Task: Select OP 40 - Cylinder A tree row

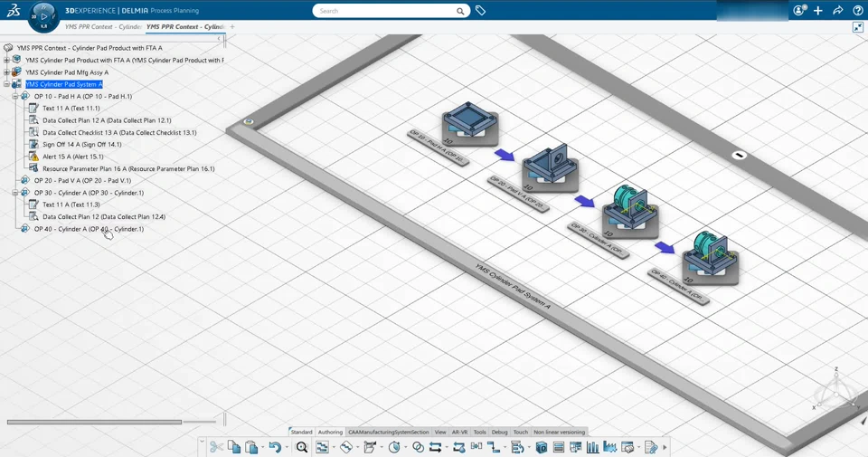Action: pos(89,229)
